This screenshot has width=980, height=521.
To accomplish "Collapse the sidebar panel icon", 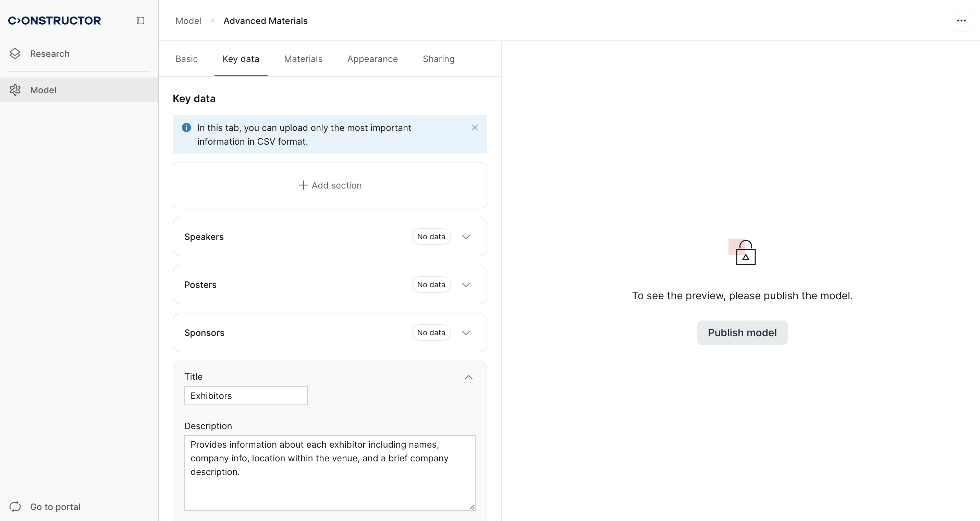I will 140,21.
